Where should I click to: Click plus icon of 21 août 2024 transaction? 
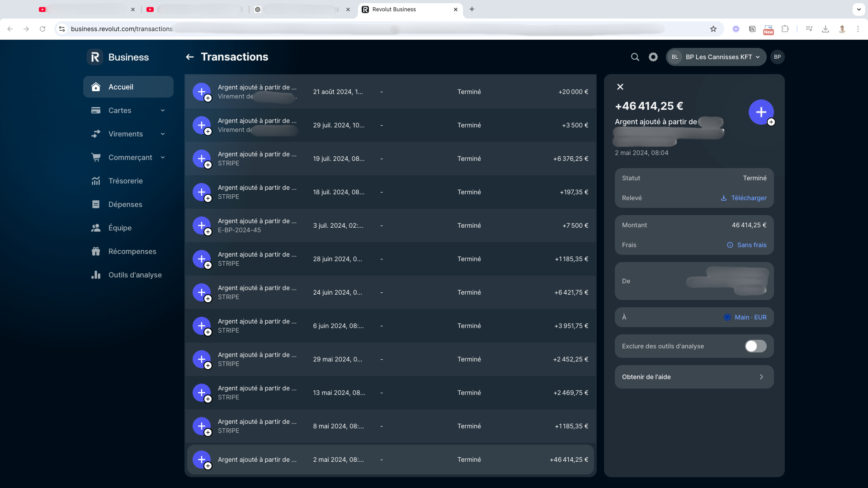point(202,92)
